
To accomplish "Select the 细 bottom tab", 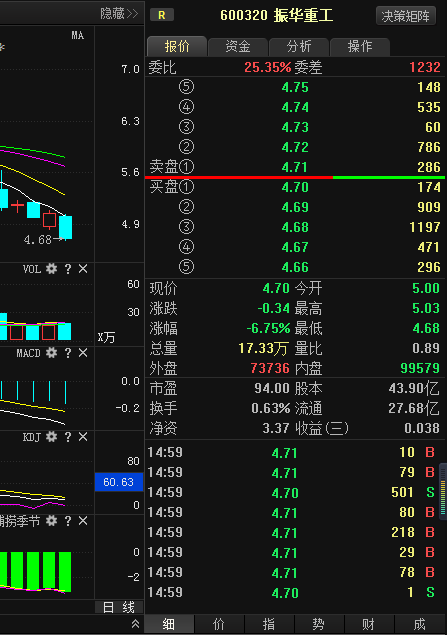I will point(169,624).
